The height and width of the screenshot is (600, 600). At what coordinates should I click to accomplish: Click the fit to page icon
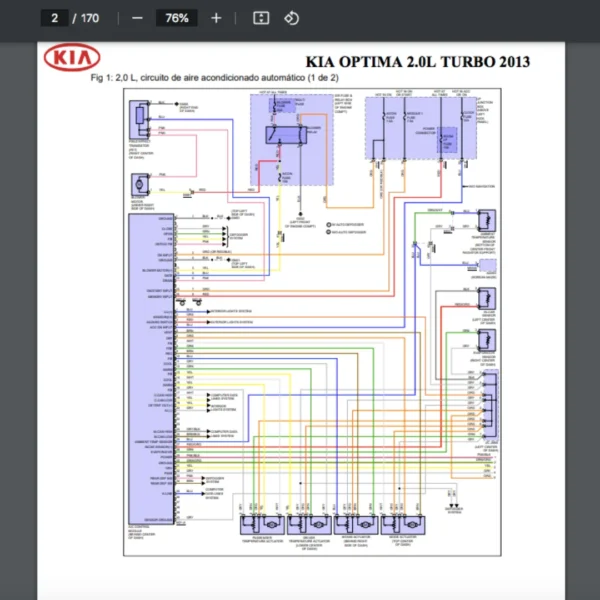point(260,18)
